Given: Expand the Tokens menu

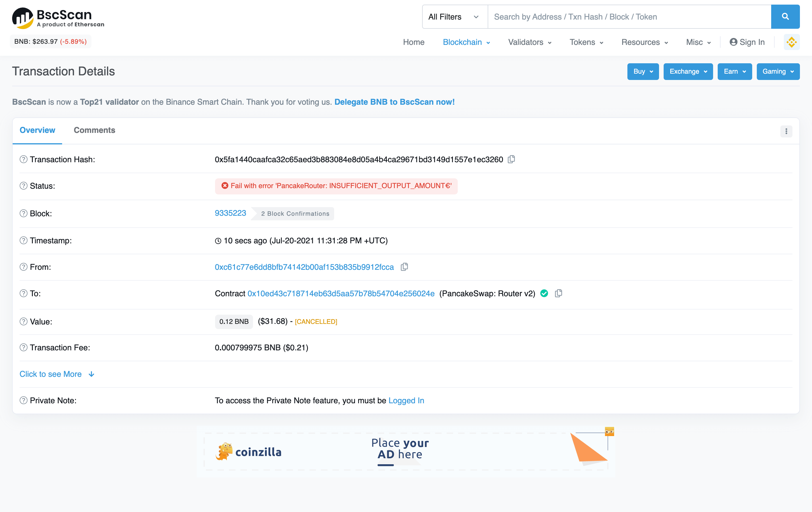Looking at the screenshot, I should (x=586, y=42).
